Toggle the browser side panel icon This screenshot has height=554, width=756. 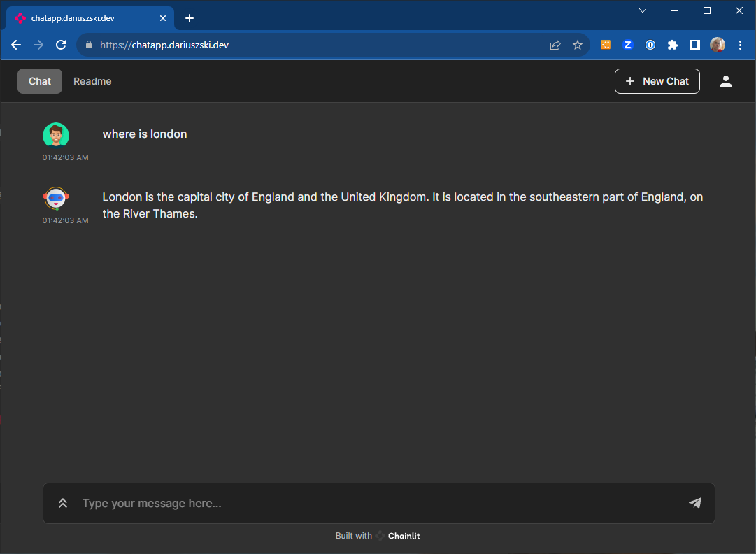694,45
